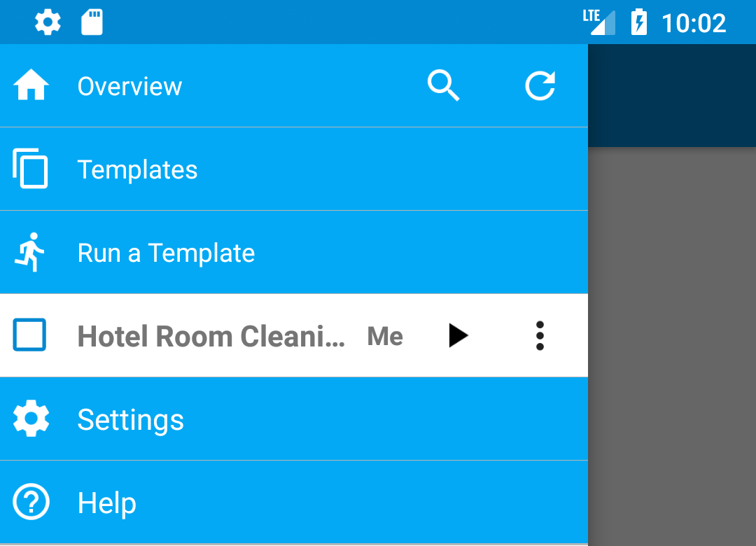Tap the SD card icon in the status bar
The image size is (756, 546).
point(92,22)
